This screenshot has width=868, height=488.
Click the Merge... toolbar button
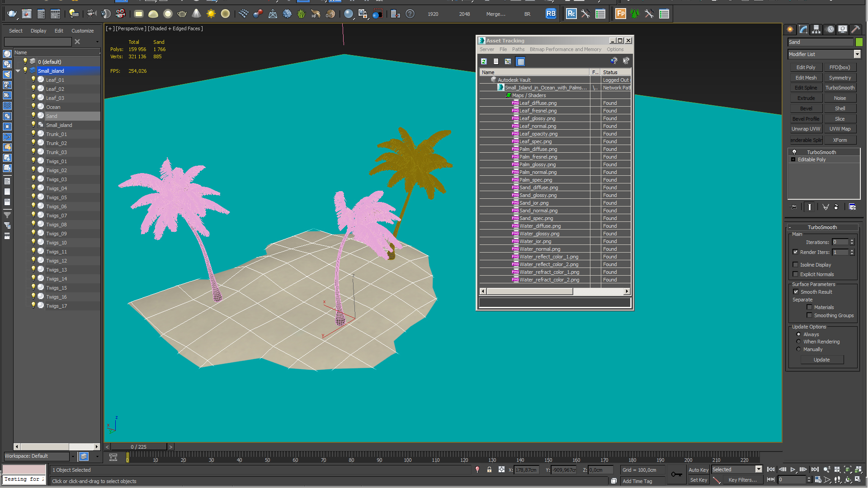click(x=496, y=14)
